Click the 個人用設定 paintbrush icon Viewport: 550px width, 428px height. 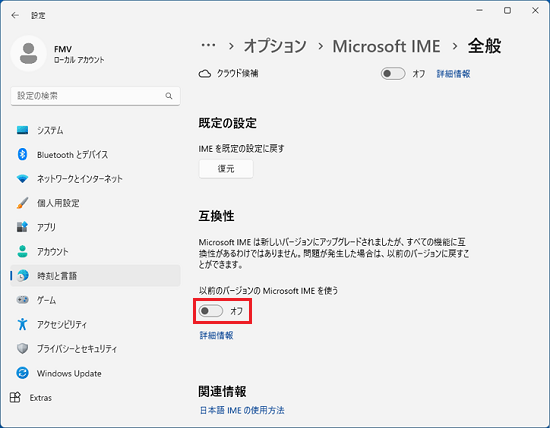tap(22, 203)
